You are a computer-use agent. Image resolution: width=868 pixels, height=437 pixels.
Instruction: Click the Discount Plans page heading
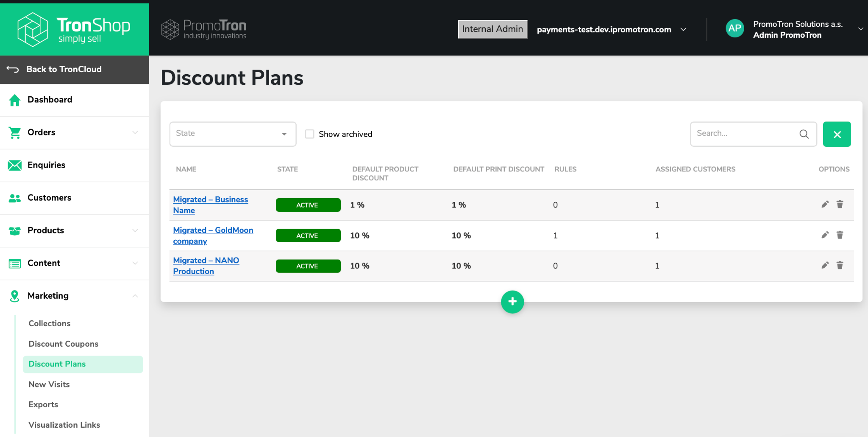[x=232, y=78]
